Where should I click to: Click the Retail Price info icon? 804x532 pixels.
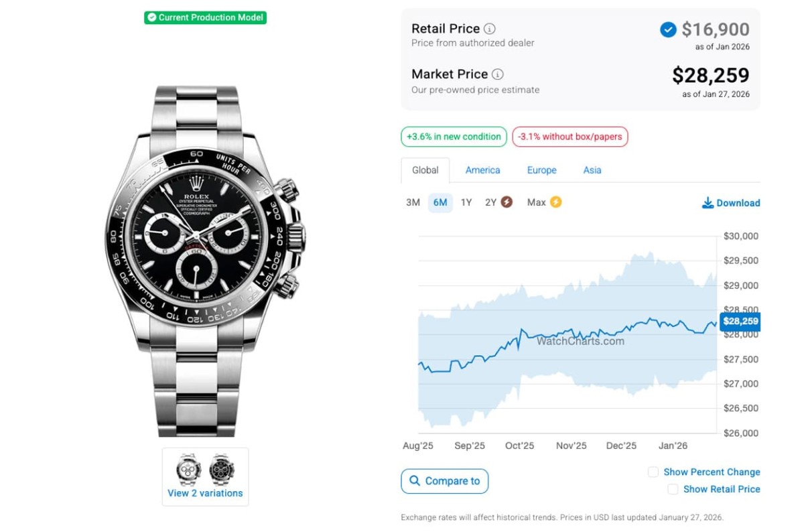pos(490,29)
